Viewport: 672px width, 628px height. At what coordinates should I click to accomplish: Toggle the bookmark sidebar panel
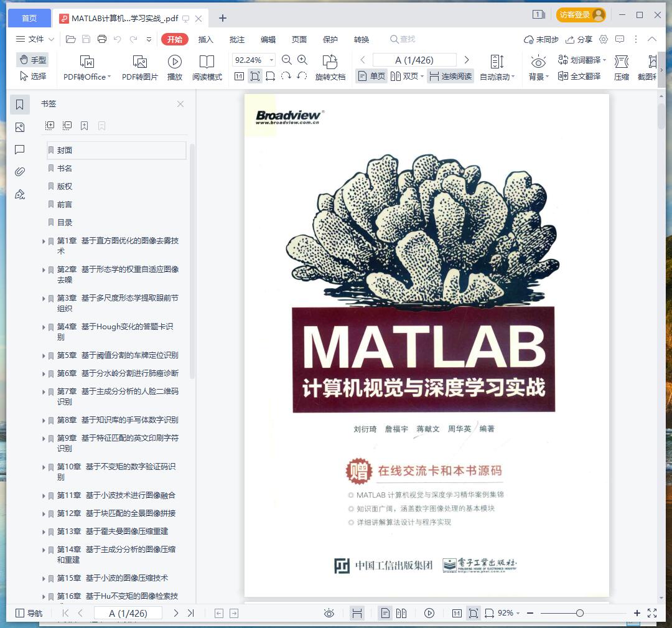tap(20, 104)
